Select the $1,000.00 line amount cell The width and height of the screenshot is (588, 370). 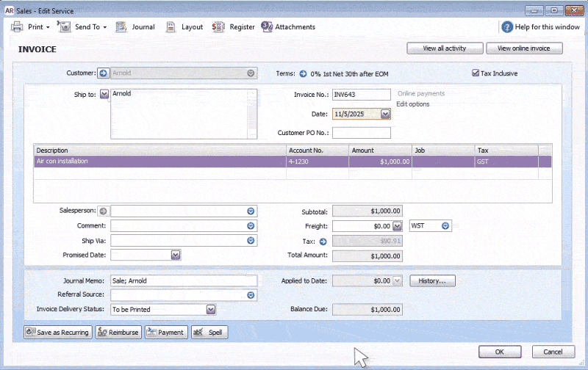[x=380, y=162]
